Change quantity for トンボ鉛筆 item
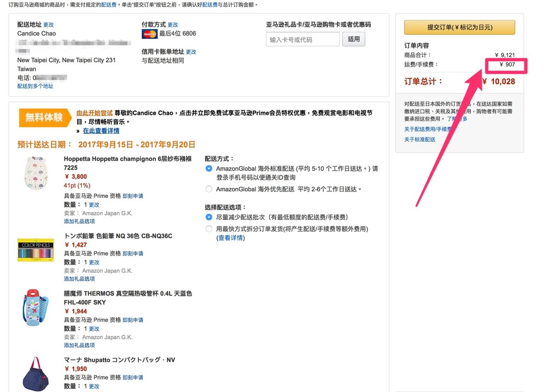547x392 pixels. (94, 262)
